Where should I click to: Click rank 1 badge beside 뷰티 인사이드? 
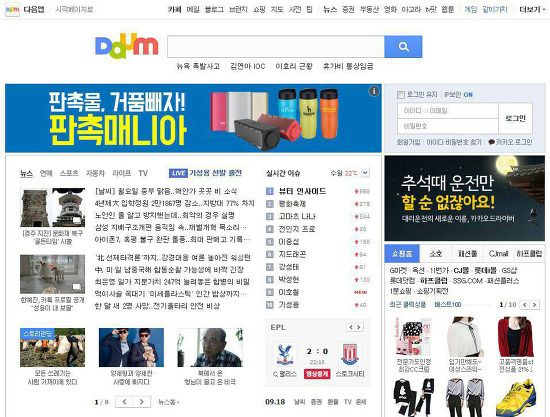point(269,191)
